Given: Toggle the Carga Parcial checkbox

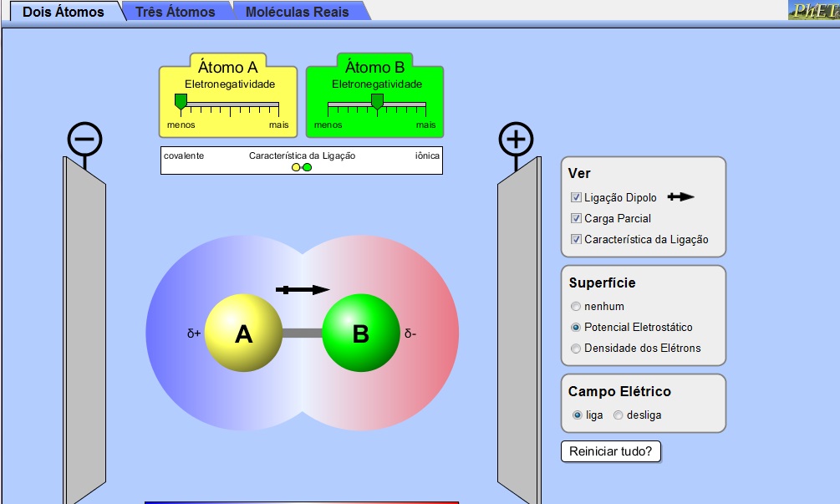Looking at the screenshot, I should click(x=576, y=219).
